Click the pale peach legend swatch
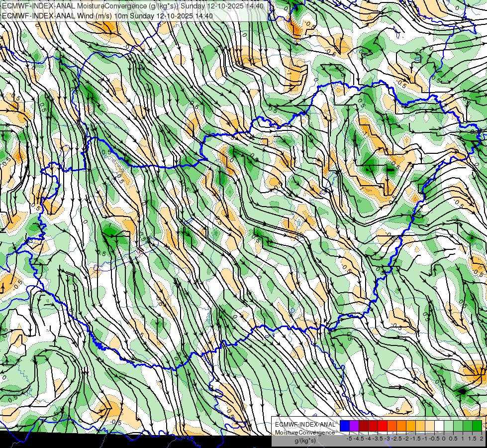Screen dimensions: 487x448 (430, 426)
